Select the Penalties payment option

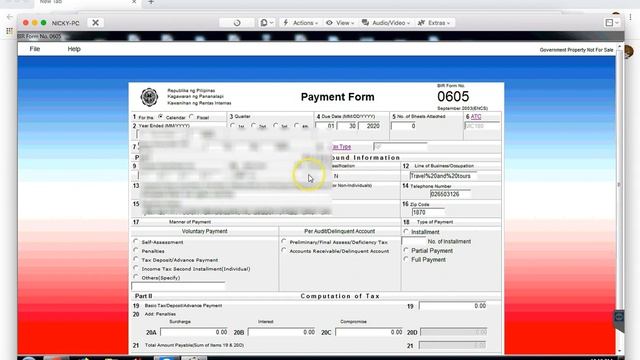136,251
